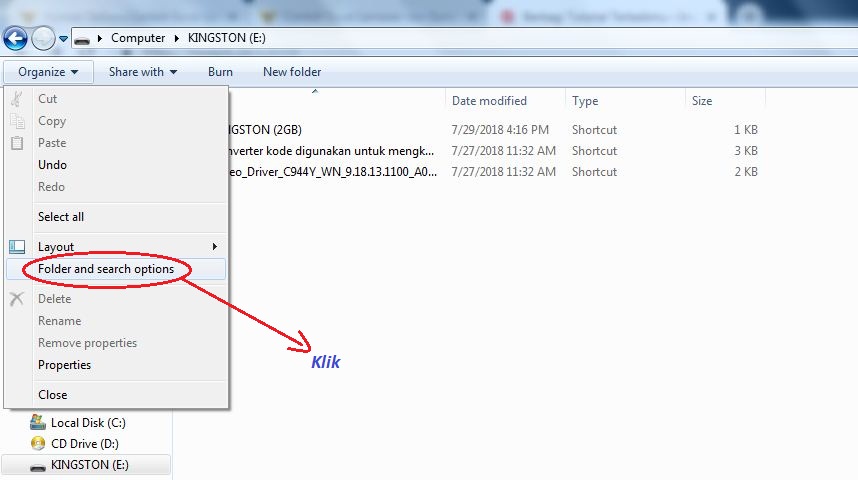
Task: Click the Burn toolbar button
Action: click(220, 72)
